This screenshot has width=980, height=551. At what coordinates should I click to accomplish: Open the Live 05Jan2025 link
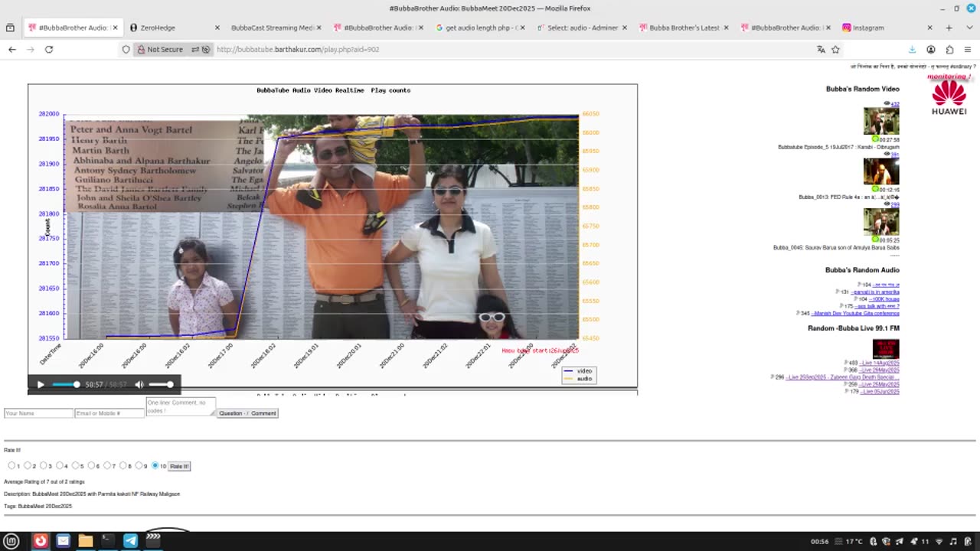pos(880,391)
